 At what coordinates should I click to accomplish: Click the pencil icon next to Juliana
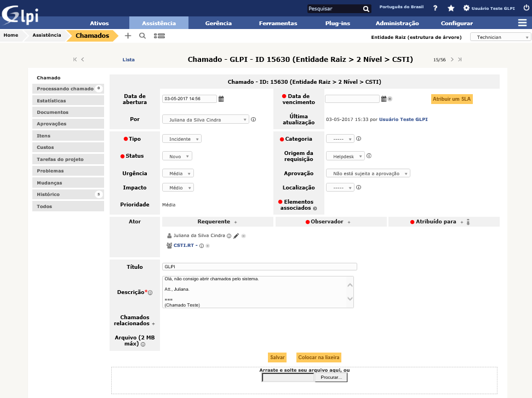[x=236, y=236]
